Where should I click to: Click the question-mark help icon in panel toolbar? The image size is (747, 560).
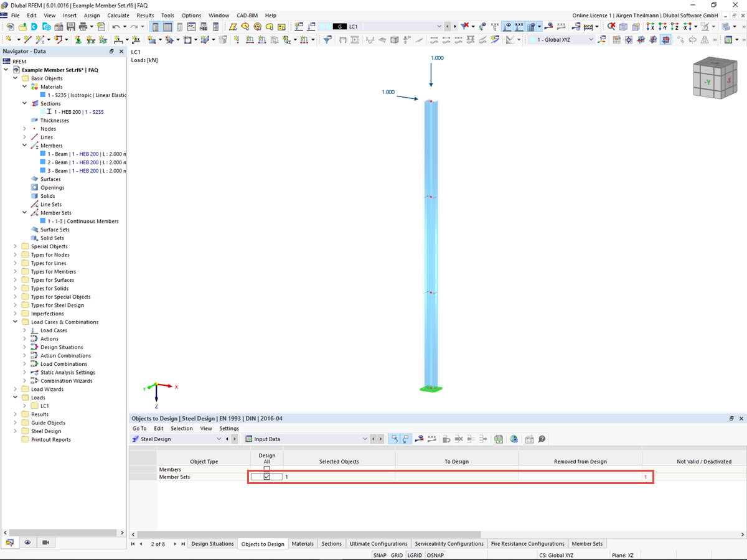(x=542, y=439)
